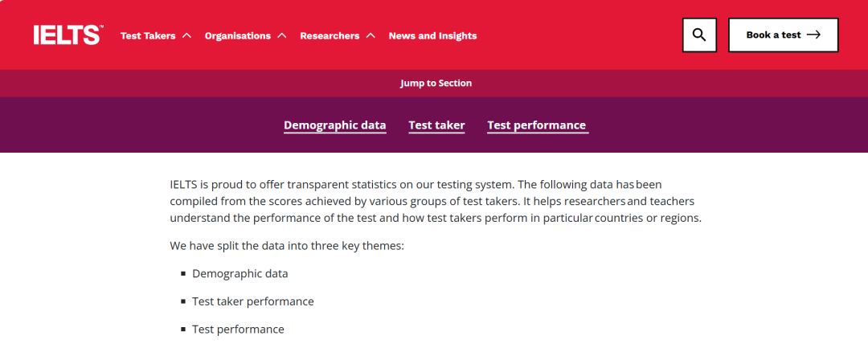
Task: Click the IELTS logo
Action: tap(68, 35)
